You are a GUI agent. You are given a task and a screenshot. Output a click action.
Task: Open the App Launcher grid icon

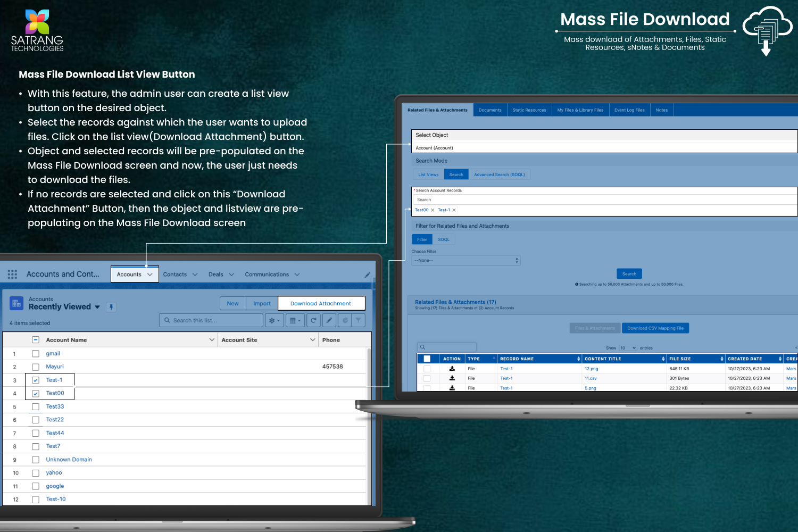coord(12,275)
